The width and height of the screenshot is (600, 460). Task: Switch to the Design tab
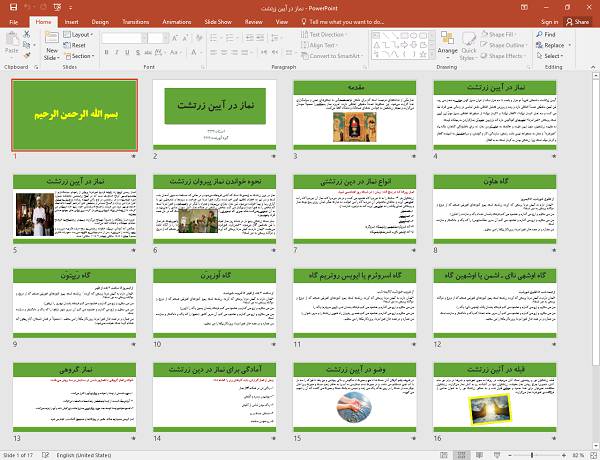(x=100, y=22)
